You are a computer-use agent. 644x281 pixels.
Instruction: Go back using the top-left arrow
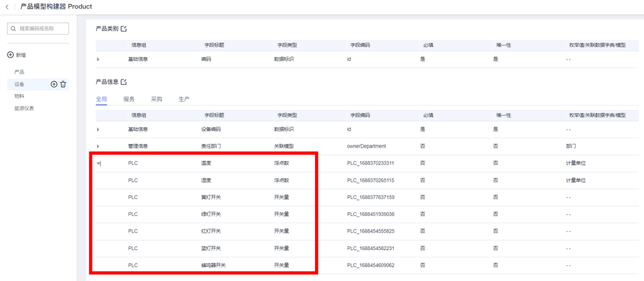point(7,7)
